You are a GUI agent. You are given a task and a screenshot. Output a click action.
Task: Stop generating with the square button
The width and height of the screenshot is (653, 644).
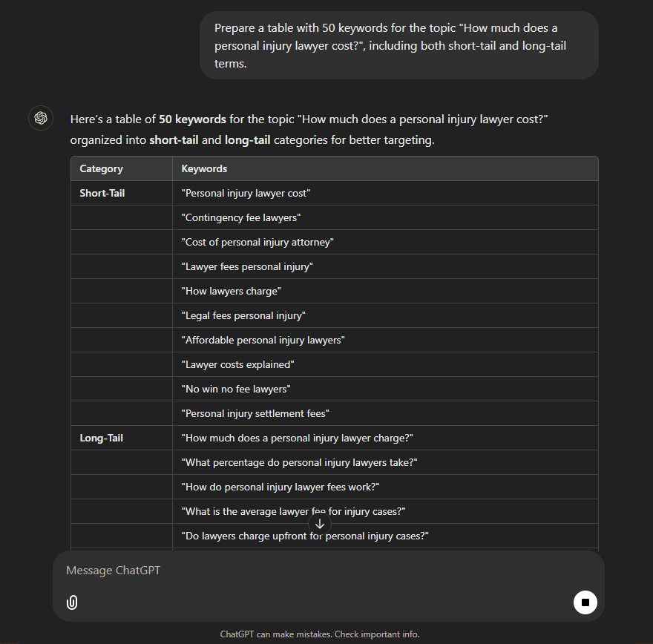[585, 602]
